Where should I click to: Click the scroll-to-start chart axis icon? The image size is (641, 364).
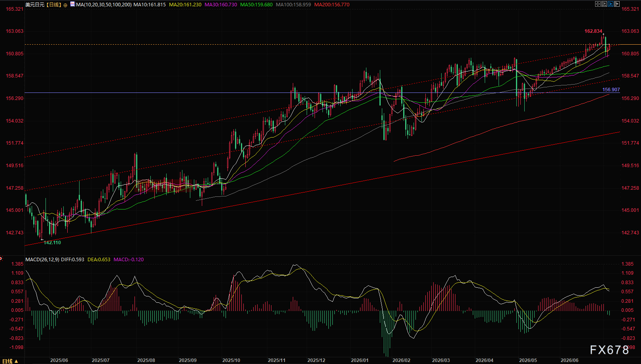(x=604, y=4)
